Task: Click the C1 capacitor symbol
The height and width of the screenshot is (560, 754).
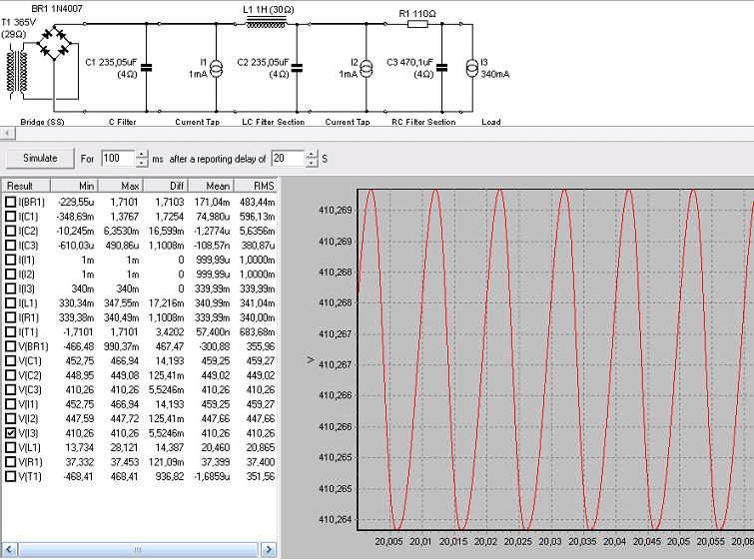Action: (147, 68)
